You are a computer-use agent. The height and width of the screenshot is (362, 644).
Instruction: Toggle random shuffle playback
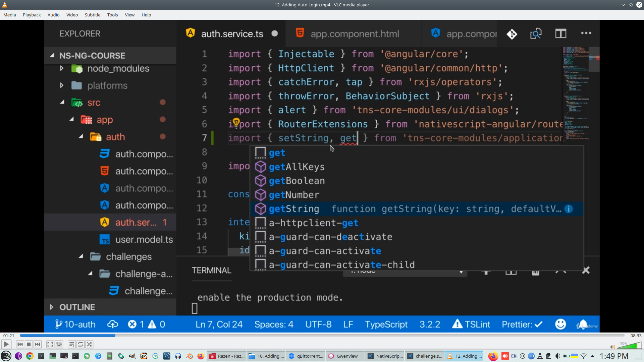pos(89,344)
